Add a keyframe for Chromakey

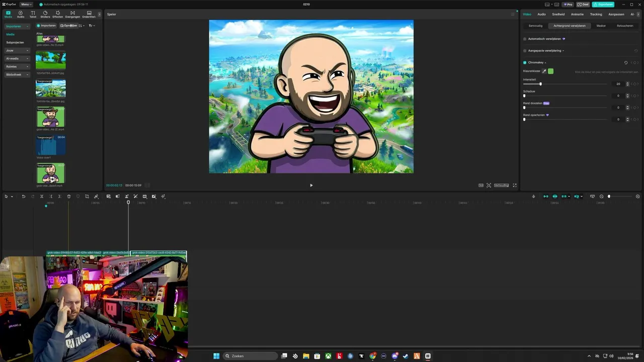point(636,63)
